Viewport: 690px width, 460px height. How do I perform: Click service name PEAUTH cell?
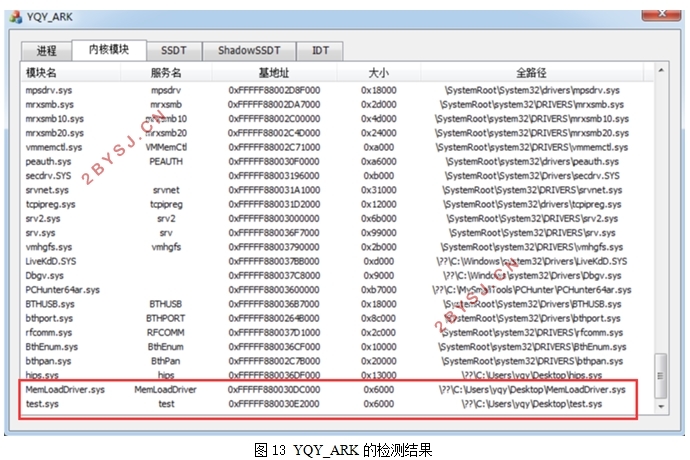[166, 162]
